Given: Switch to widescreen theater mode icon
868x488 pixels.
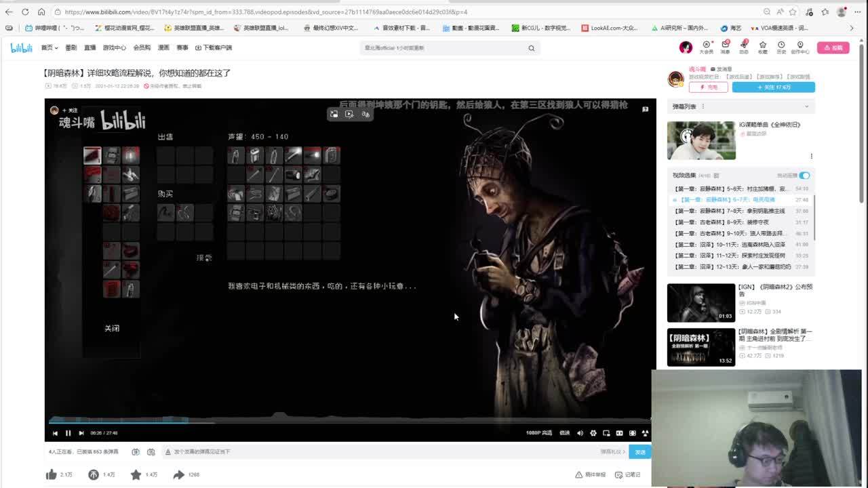Looking at the screenshot, I should point(619,433).
